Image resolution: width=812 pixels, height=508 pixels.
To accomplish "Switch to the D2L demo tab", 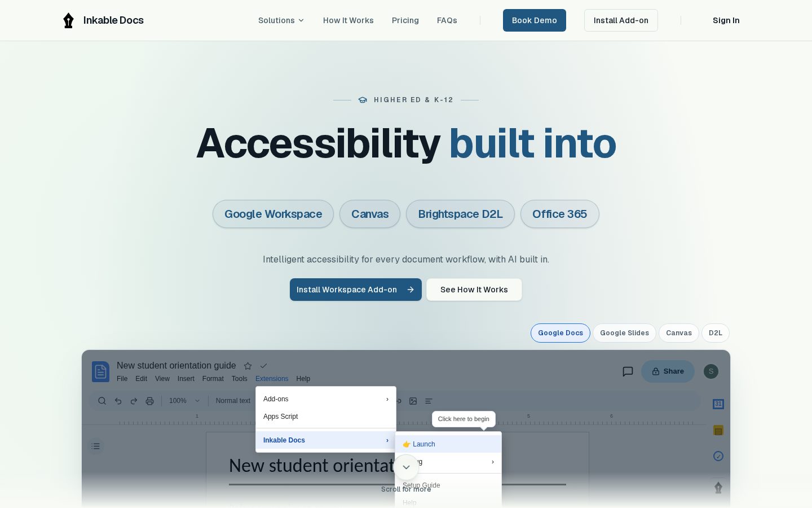I will 716,333.
